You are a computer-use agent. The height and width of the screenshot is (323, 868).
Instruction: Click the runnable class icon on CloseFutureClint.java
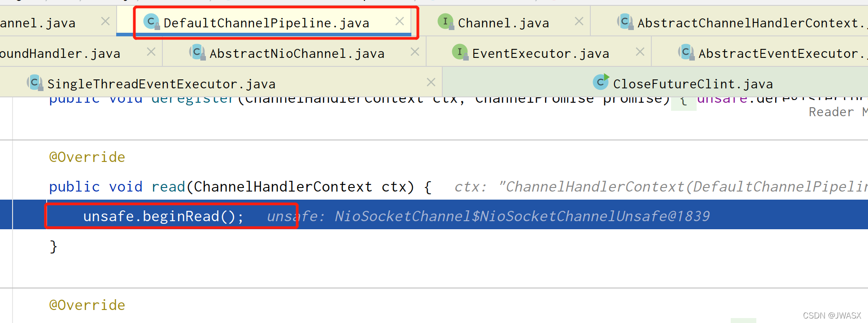(x=601, y=82)
